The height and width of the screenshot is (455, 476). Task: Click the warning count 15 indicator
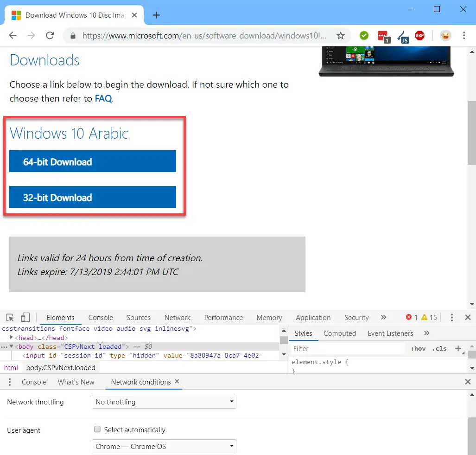429,317
